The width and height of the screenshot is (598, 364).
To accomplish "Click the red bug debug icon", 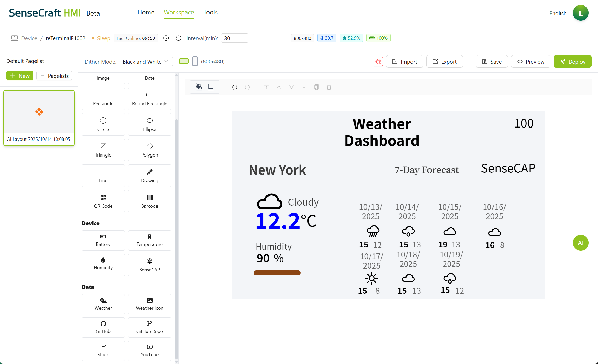I will tap(378, 62).
